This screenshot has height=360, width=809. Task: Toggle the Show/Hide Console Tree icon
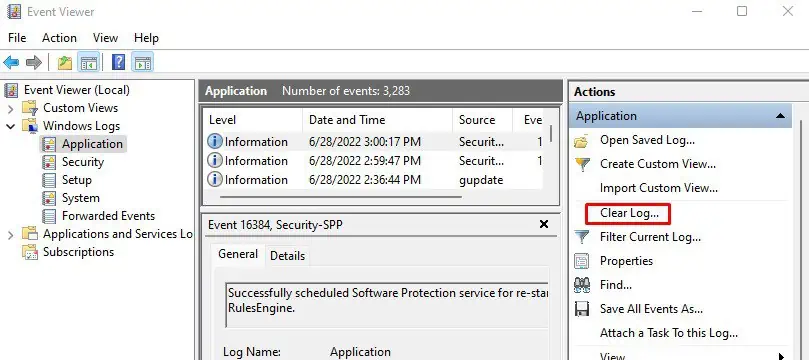coord(89,63)
